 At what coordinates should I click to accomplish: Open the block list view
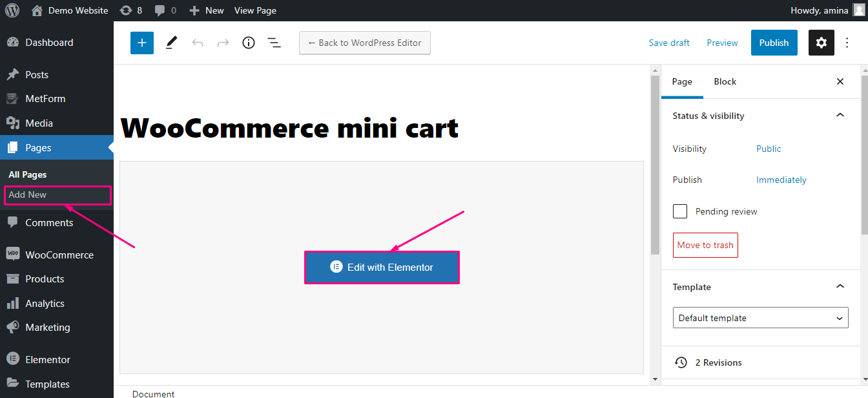(x=274, y=43)
